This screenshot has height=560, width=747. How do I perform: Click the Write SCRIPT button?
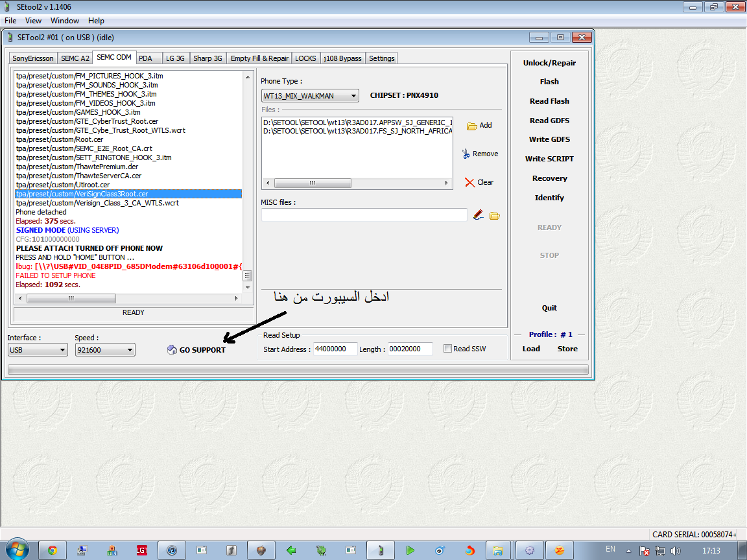click(549, 159)
